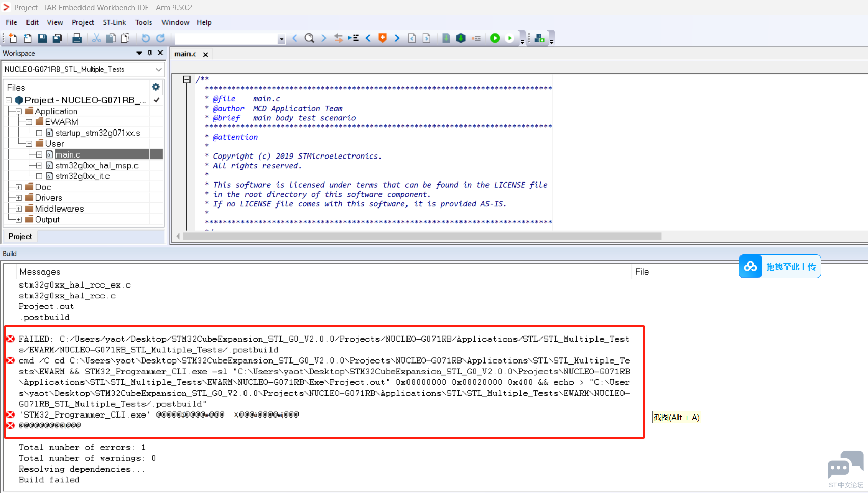Jump to the previous bookmark
This screenshot has width=868, height=493.
click(x=368, y=38)
